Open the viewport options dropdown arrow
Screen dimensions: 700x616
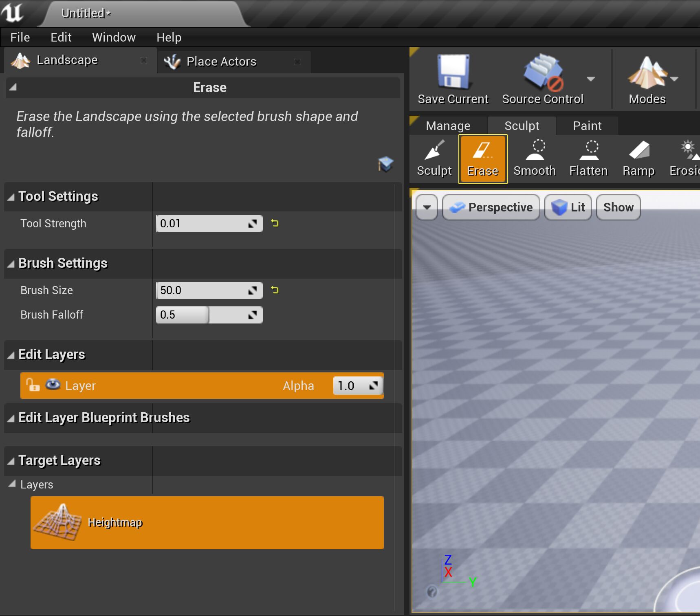coord(427,207)
